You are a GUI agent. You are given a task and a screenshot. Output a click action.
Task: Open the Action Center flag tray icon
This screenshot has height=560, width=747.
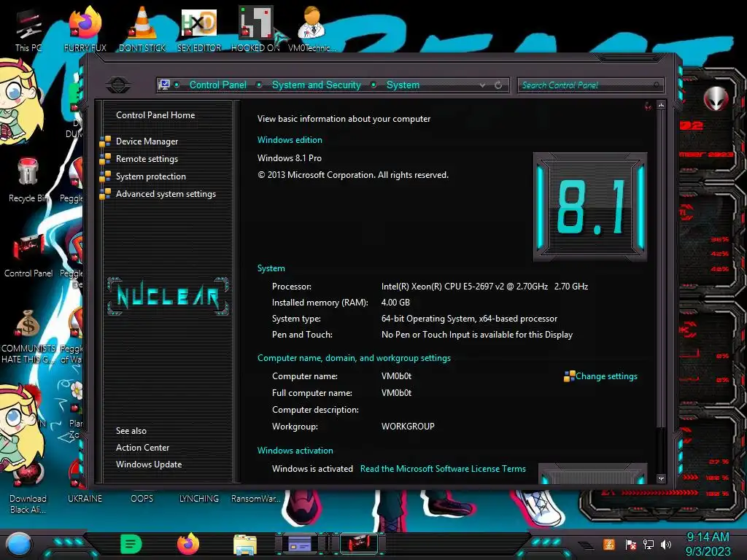point(631,544)
